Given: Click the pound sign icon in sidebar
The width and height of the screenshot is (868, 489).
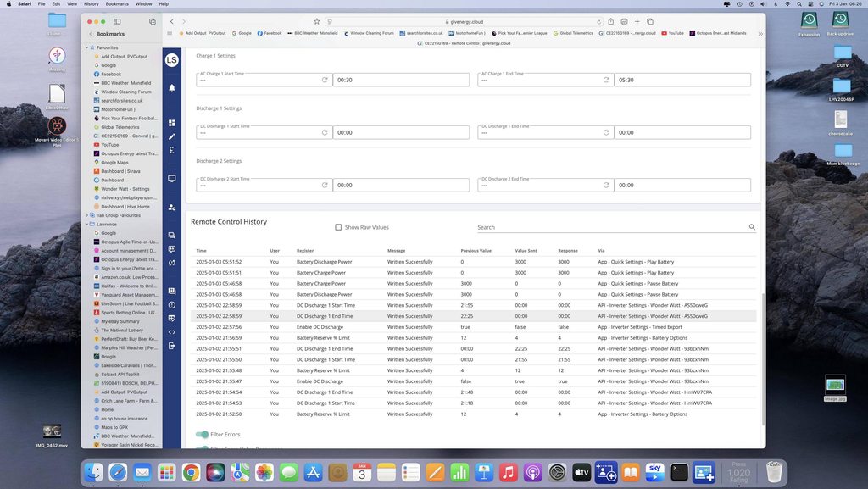Looking at the screenshot, I should [172, 150].
